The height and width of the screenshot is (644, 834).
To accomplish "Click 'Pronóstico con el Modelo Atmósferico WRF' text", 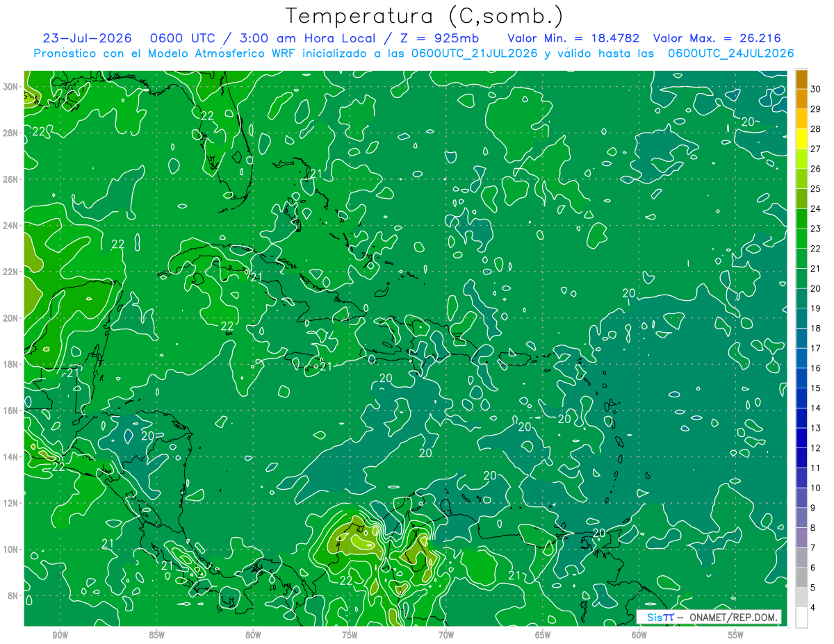I will click(165, 53).
